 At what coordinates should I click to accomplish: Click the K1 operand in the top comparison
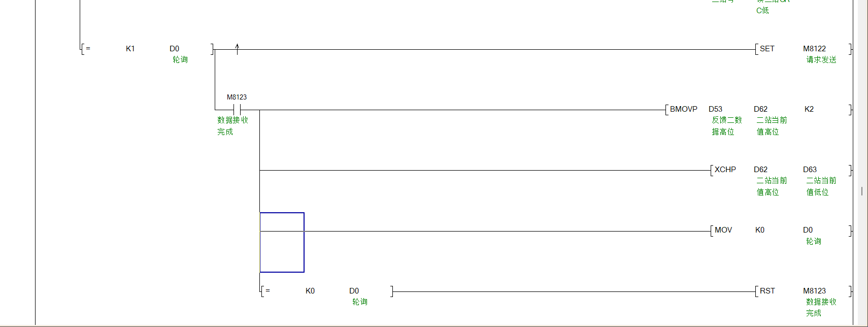(x=130, y=49)
